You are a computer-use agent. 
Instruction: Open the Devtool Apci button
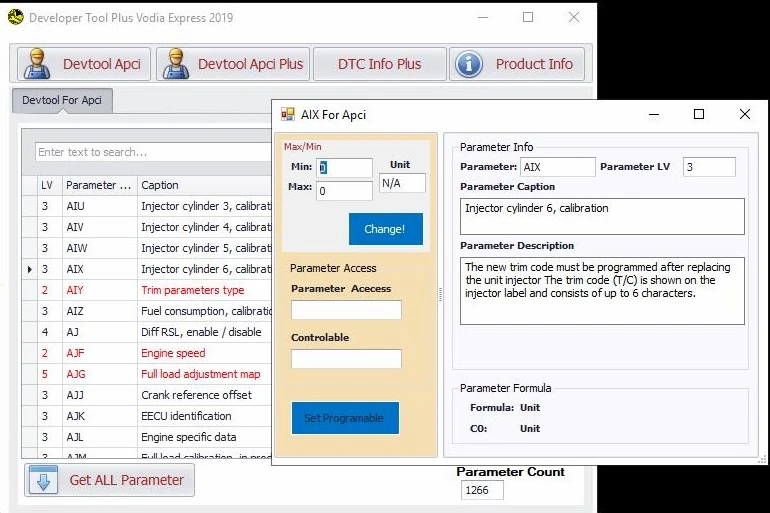[84, 64]
